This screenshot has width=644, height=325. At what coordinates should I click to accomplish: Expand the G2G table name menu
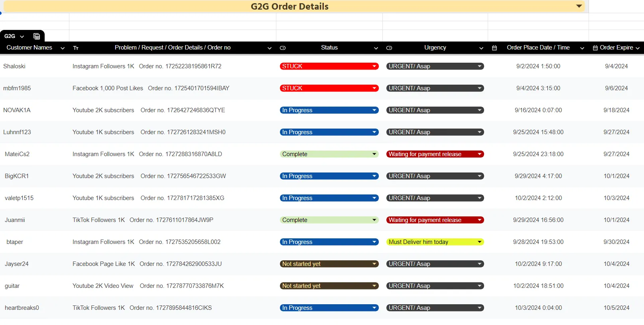(22, 36)
